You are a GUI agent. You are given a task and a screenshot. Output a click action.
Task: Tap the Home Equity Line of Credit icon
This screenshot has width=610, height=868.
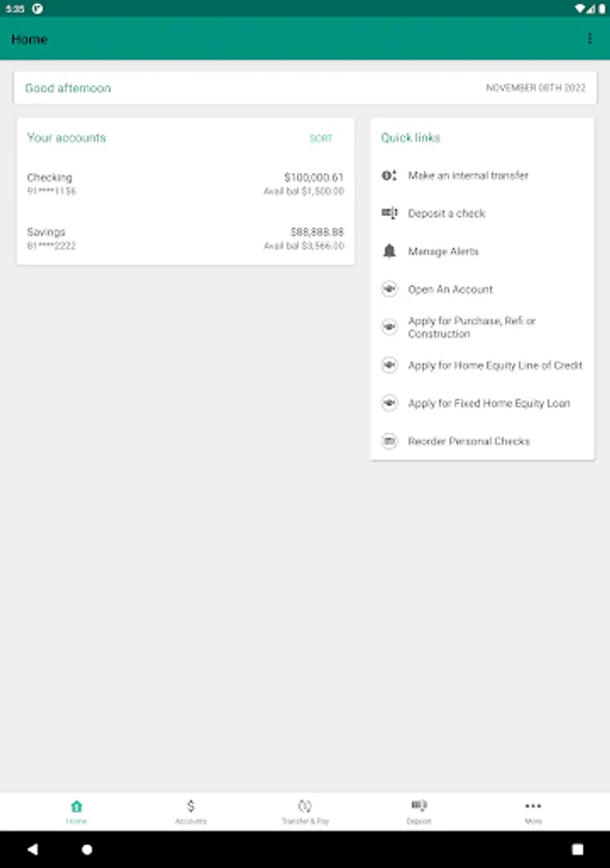coord(389,366)
